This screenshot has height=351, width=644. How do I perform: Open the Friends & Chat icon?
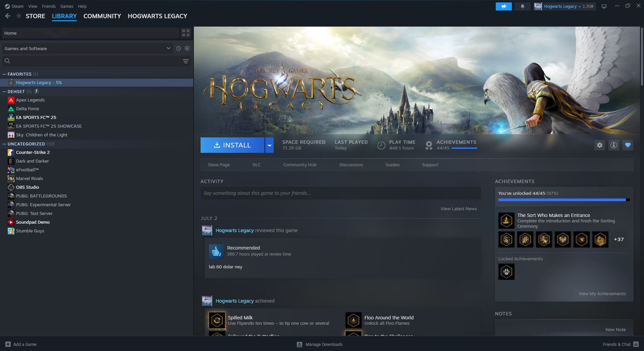pos(636,344)
